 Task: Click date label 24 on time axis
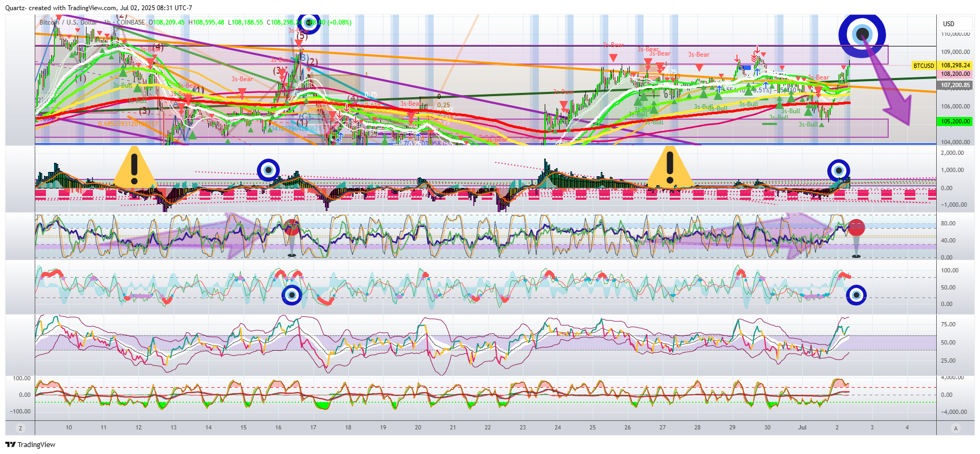click(x=558, y=427)
